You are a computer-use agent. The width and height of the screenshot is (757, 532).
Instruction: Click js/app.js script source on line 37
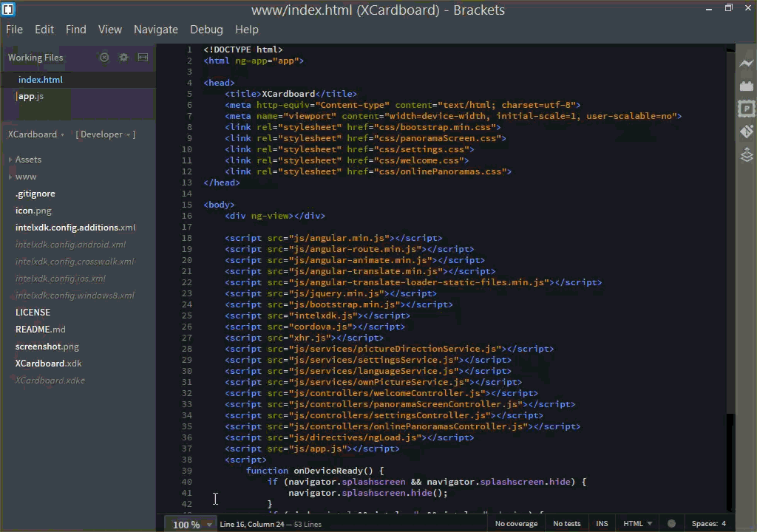point(319,449)
